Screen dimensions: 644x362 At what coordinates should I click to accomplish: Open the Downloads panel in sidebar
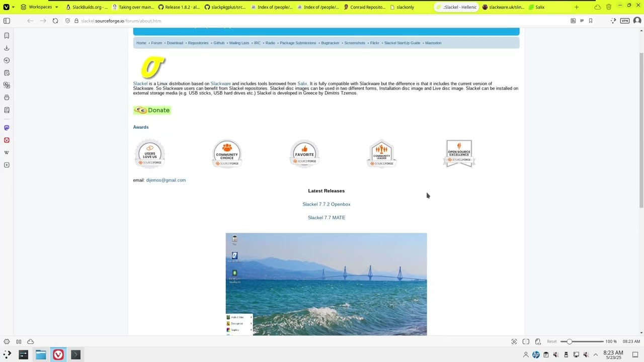[7, 48]
